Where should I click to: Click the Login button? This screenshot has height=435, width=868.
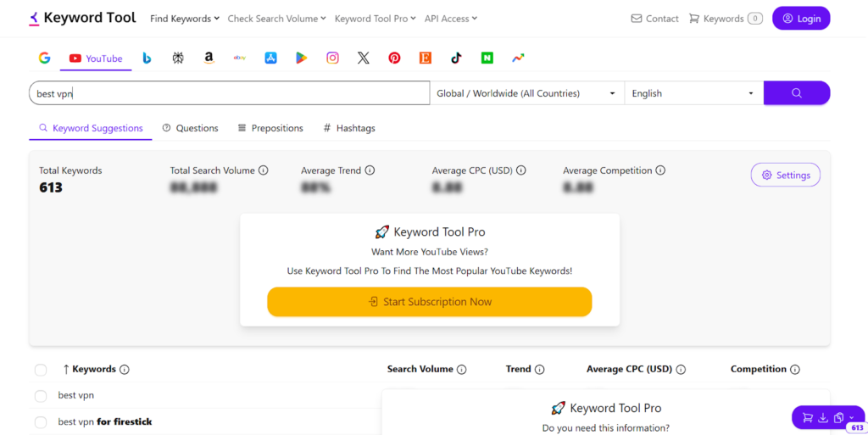point(801,19)
